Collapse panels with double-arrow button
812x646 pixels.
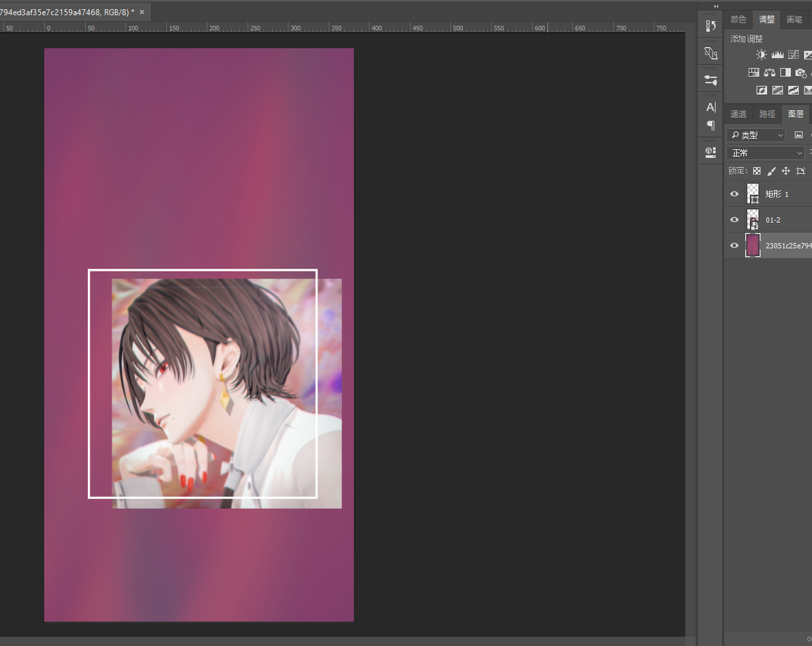pos(716,6)
